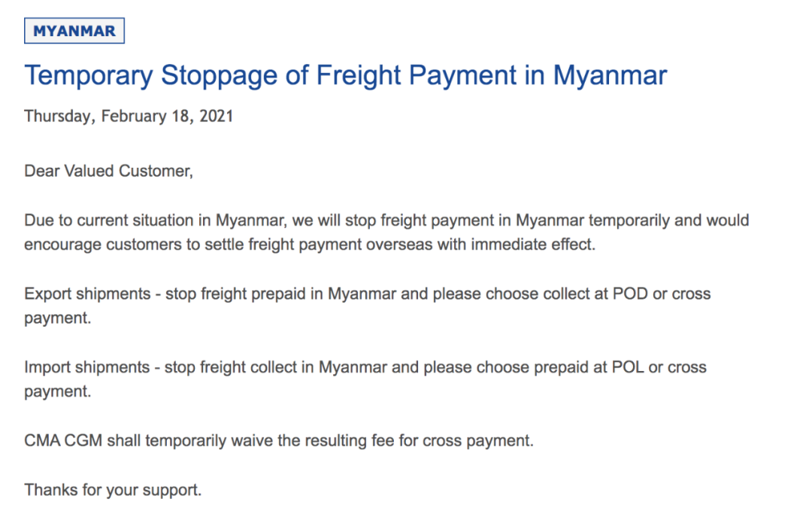Image resolution: width=812 pixels, height=514 pixels.
Task: Click the abbreviation POL
Action: click(x=628, y=367)
